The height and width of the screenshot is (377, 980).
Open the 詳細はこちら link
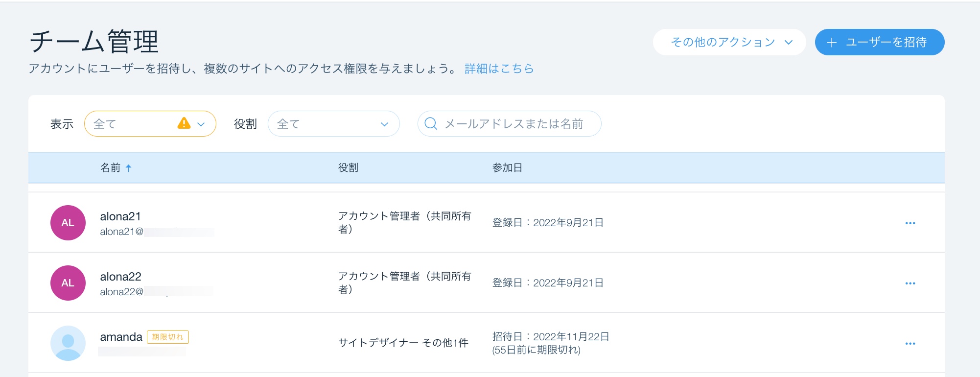tap(499, 69)
